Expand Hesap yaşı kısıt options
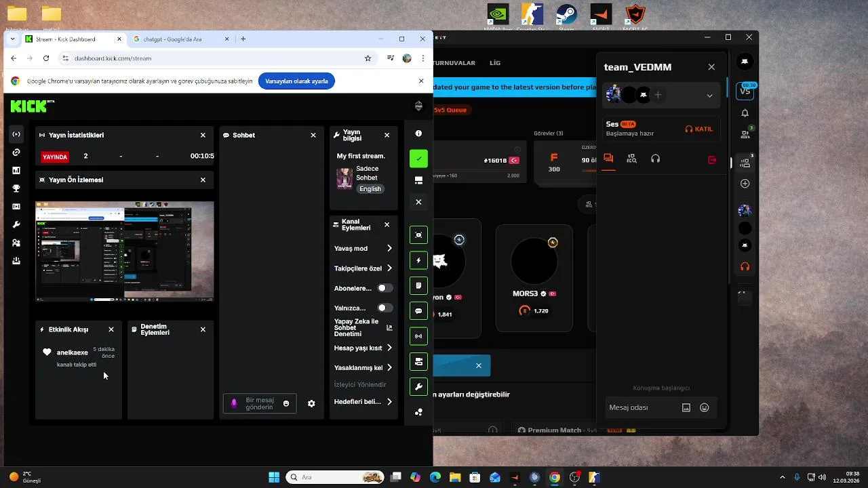This screenshot has height=488, width=868. point(389,348)
